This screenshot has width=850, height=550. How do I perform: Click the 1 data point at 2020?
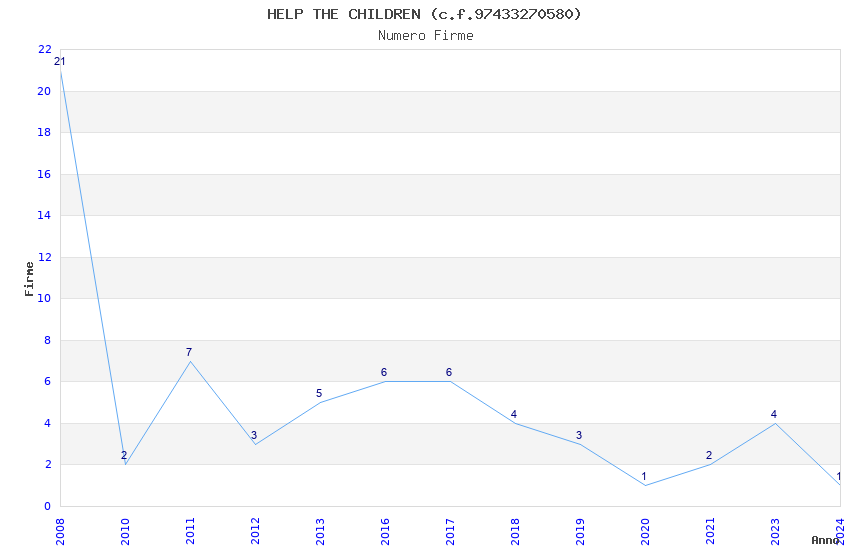tap(644, 476)
